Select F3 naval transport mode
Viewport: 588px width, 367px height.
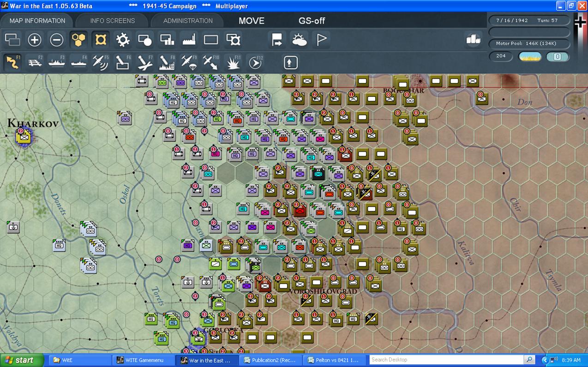click(x=57, y=62)
